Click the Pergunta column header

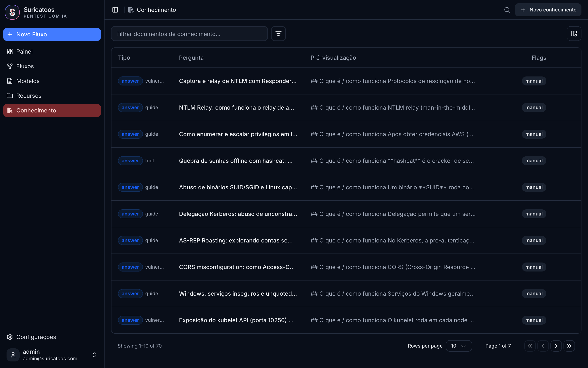(191, 58)
